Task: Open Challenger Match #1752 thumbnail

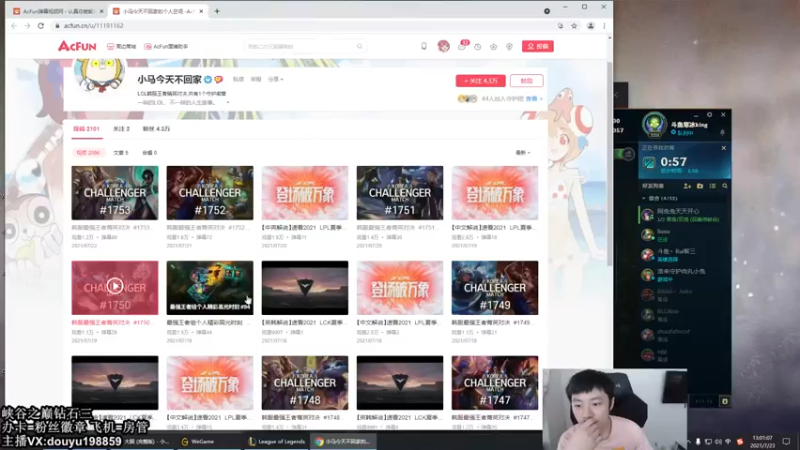Action: coord(210,193)
